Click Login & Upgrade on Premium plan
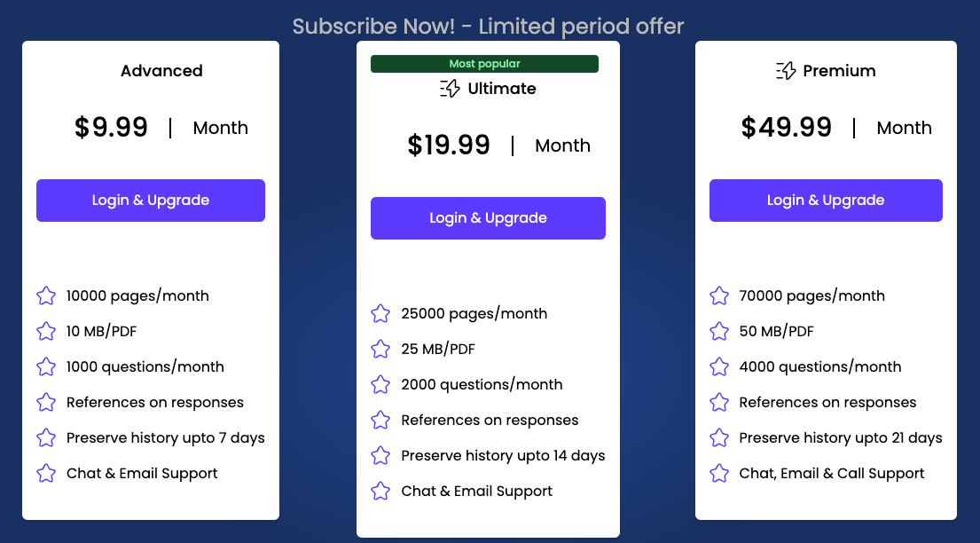 tap(825, 201)
